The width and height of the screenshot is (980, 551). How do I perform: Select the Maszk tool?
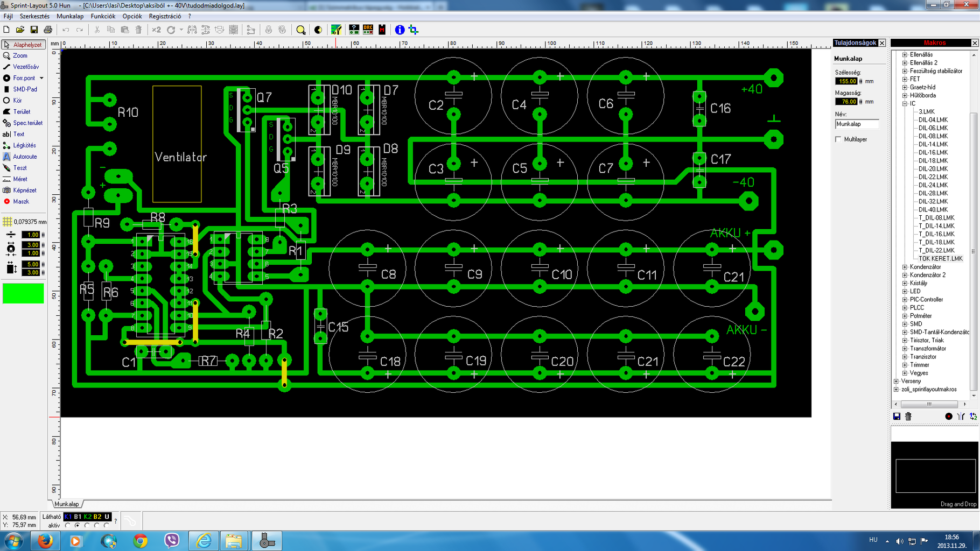point(22,201)
